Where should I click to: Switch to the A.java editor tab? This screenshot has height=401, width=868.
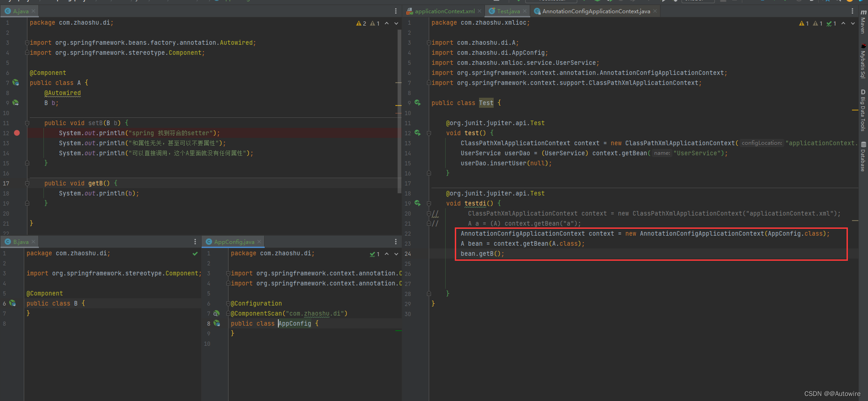pyautogui.click(x=21, y=11)
